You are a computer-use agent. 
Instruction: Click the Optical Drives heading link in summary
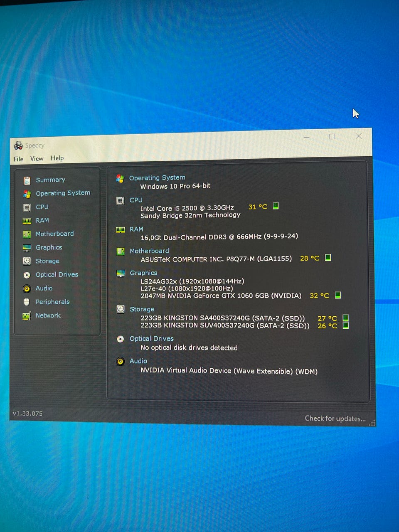[151, 339]
